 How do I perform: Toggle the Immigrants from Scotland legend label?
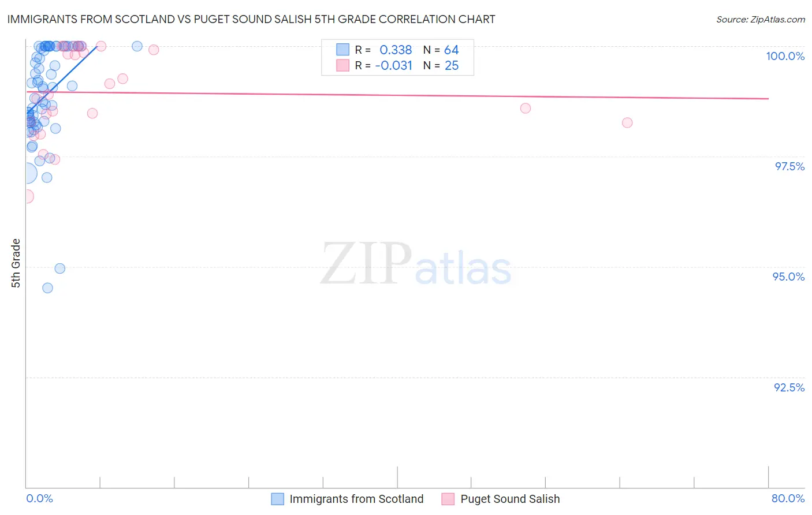tap(356, 499)
